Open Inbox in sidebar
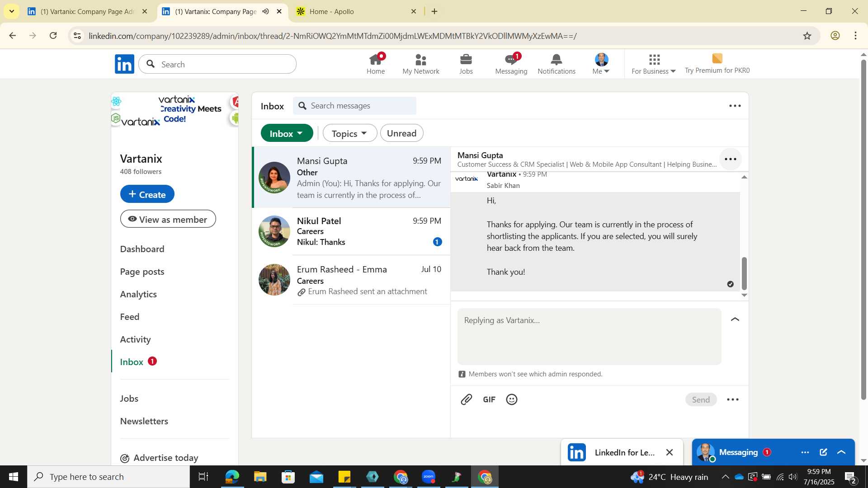 tap(132, 362)
